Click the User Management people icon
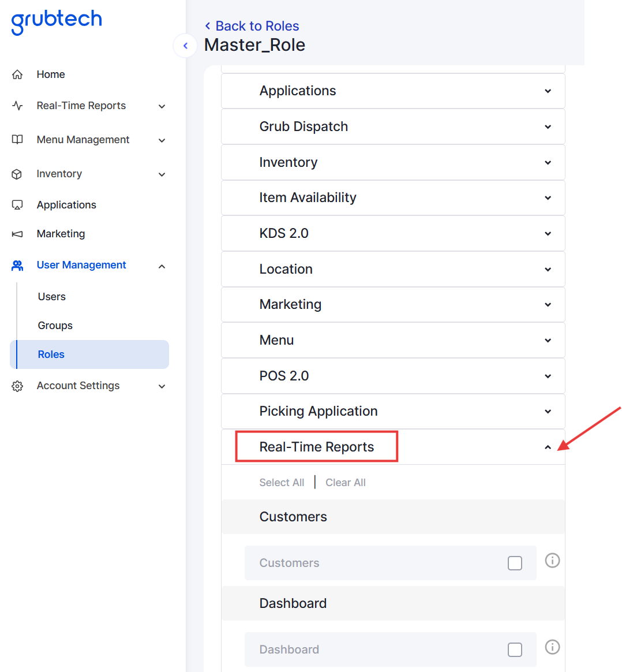Image resolution: width=622 pixels, height=672 pixels. point(17,266)
